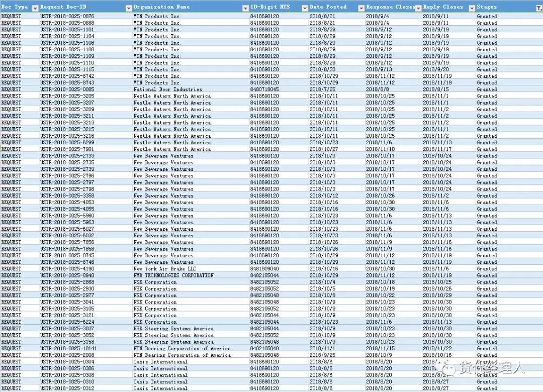Click cell USTR-2018-0025-0304

[67, 362]
